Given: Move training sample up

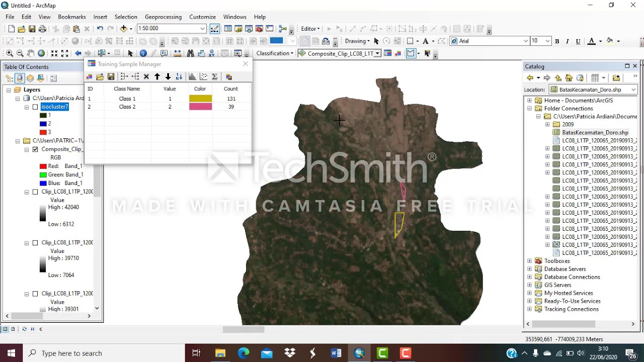Looking at the screenshot, I should click(x=157, y=77).
